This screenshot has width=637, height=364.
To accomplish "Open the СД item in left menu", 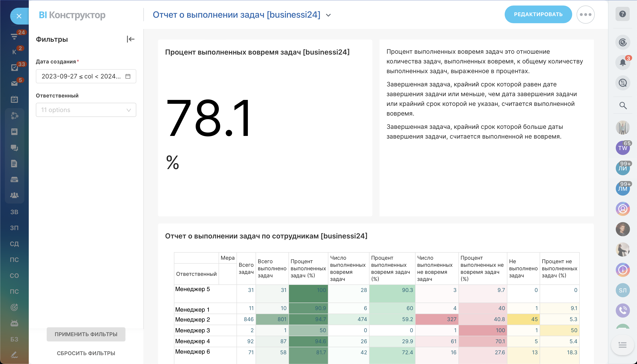I will pos(14,244).
